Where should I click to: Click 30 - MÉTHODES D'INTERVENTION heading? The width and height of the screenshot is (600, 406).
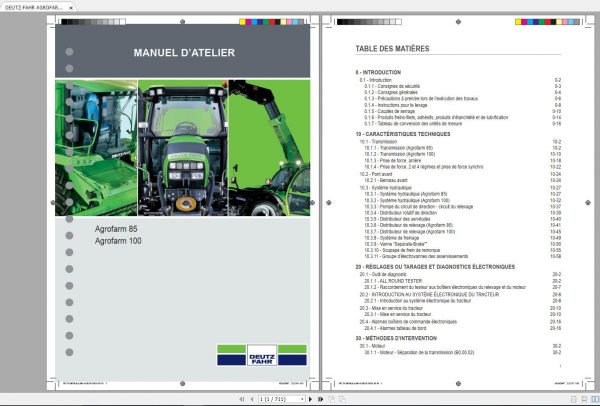point(396,338)
